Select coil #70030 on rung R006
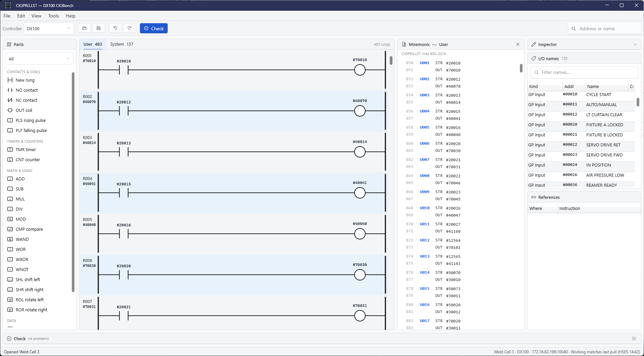This screenshot has height=356, width=644. click(360, 275)
